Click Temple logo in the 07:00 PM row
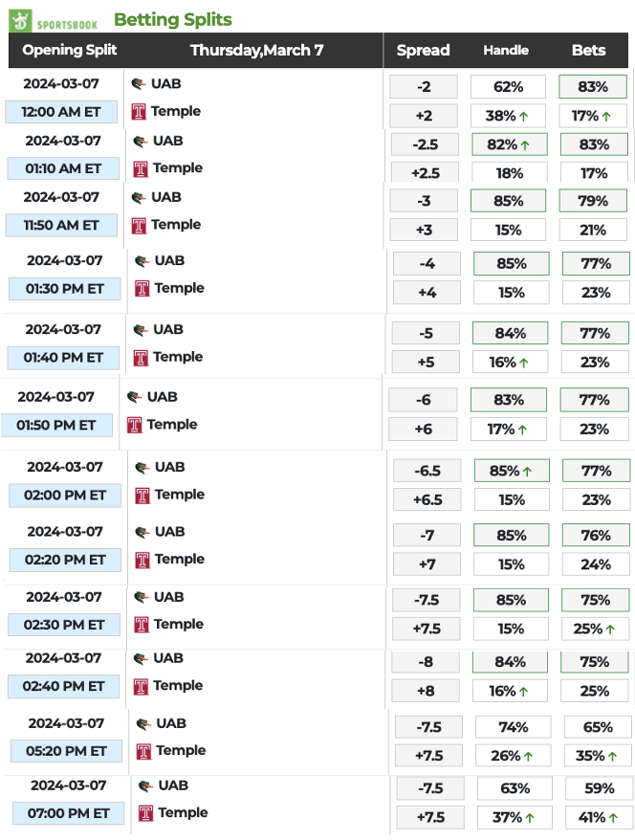The height and width of the screenshot is (840, 635). 146,813
